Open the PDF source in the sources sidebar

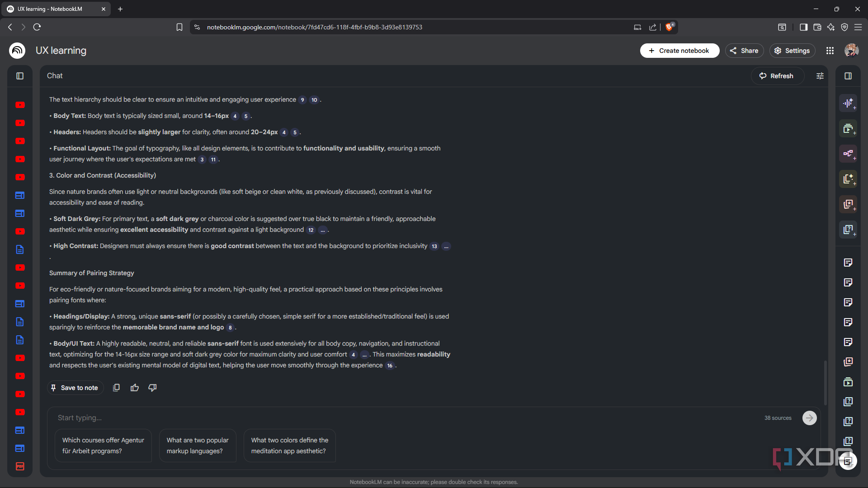pyautogui.click(x=20, y=466)
